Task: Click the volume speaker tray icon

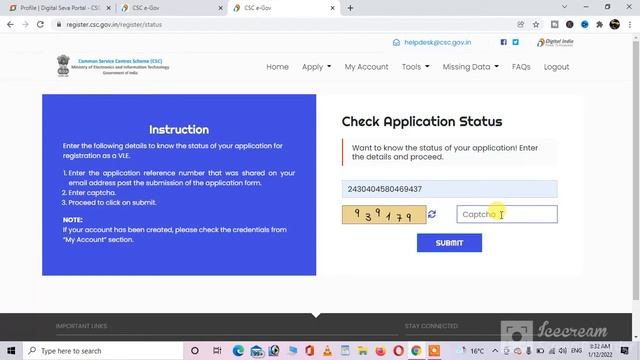Action: [563, 351]
